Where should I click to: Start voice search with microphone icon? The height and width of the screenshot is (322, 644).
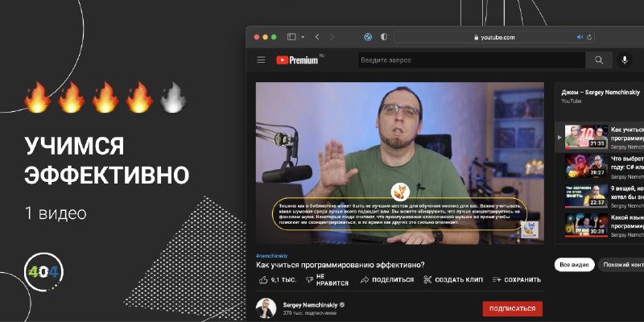(x=625, y=60)
